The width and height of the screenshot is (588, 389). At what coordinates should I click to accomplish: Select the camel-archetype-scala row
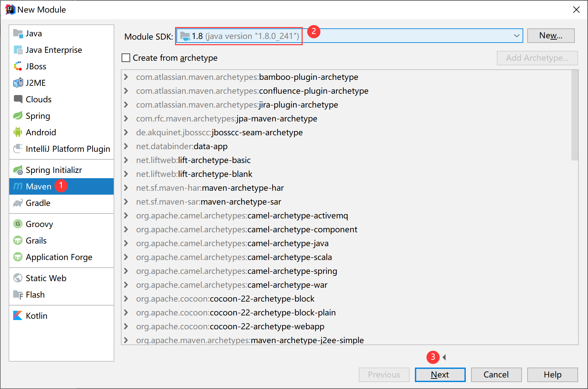(x=347, y=257)
